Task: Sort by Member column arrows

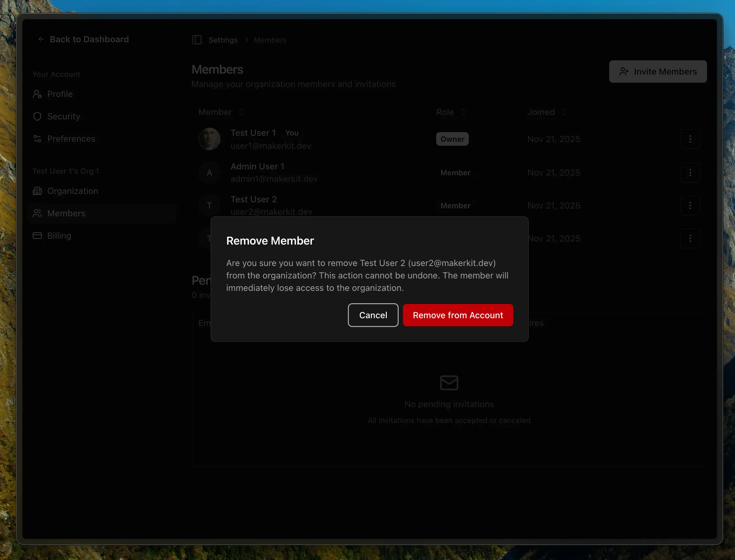Action: 240,112
